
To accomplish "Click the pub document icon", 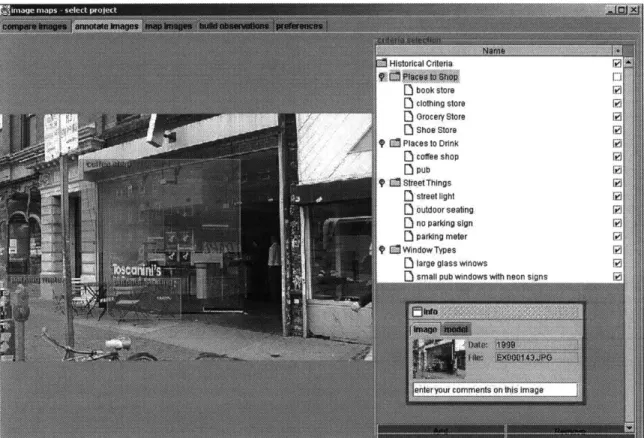I will click(x=408, y=170).
